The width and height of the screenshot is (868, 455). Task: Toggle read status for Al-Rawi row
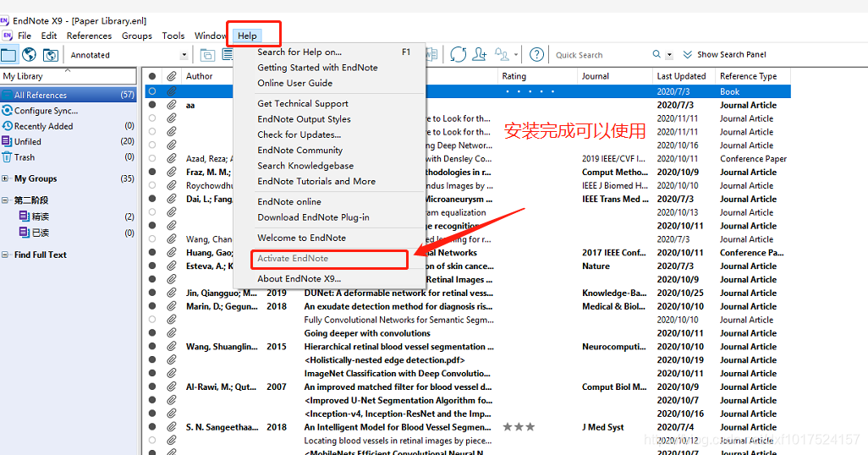tap(152, 386)
